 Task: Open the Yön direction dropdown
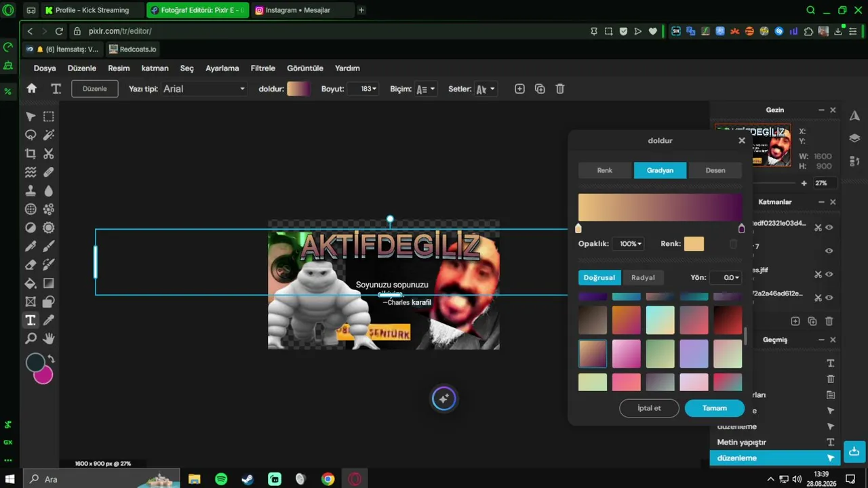click(726, 277)
